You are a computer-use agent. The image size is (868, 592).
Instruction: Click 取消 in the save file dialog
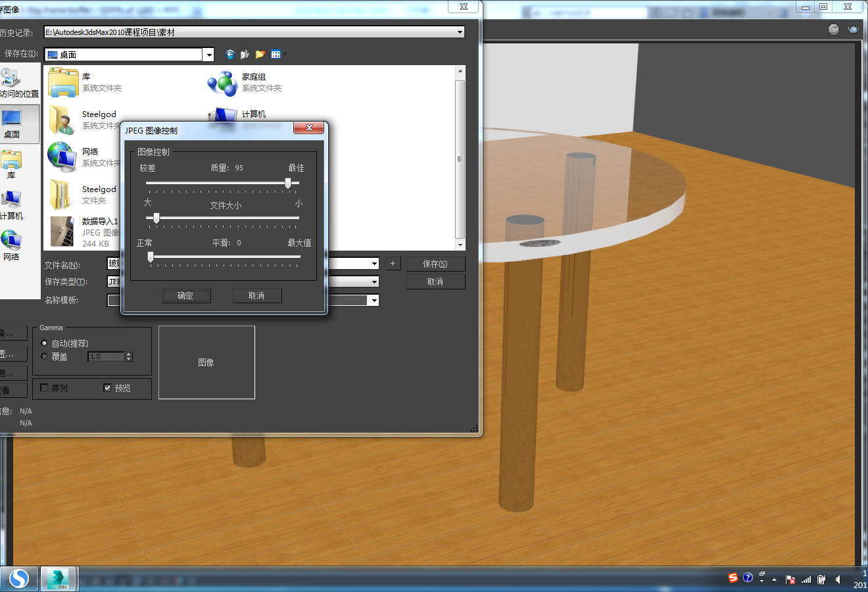435,282
